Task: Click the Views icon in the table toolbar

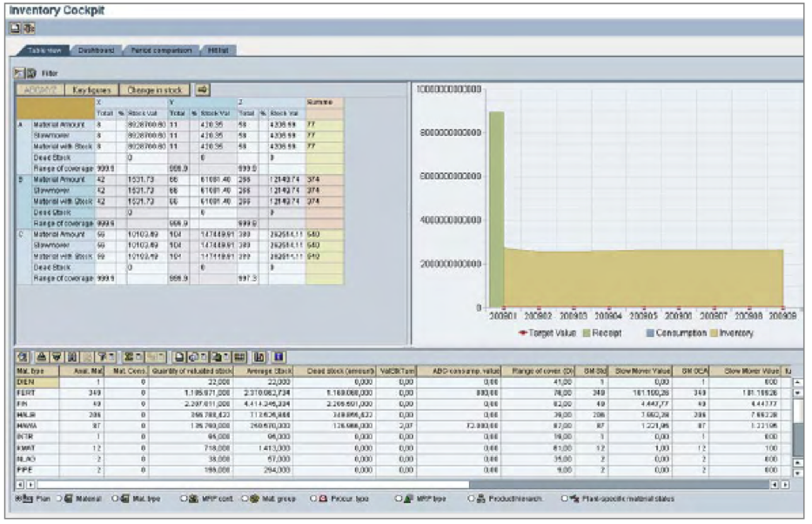Action: coord(192,357)
